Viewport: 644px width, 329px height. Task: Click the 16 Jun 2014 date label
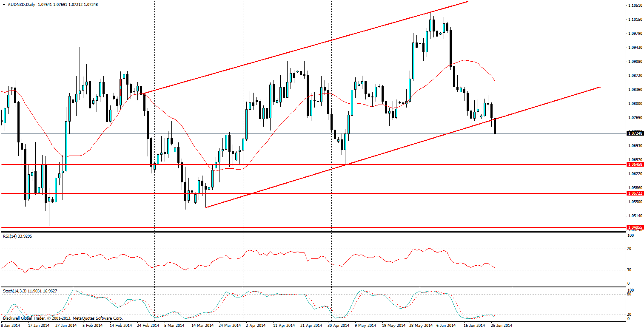[474, 326]
